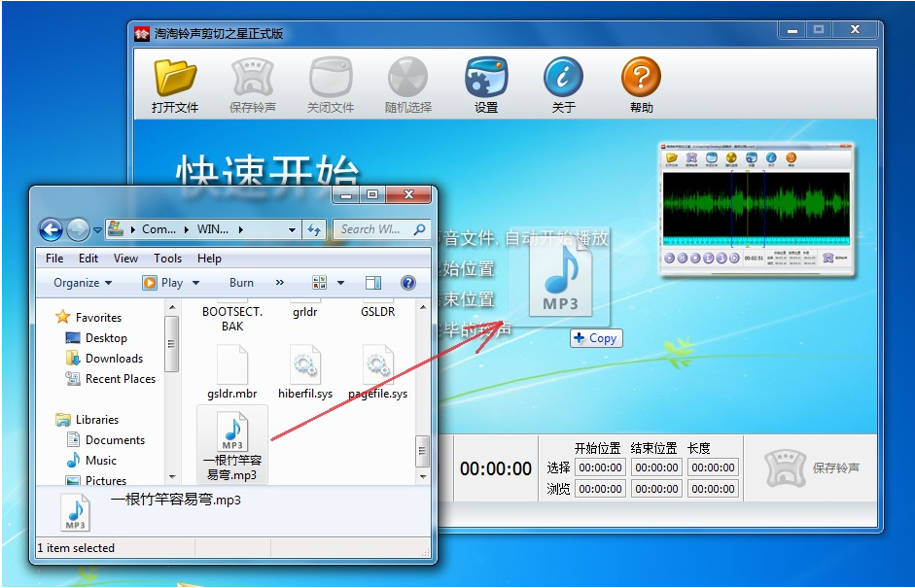Viewport: 915px width, 588px height.
Task: Click the 随机选择 toolbar icon
Action: click(407, 78)
